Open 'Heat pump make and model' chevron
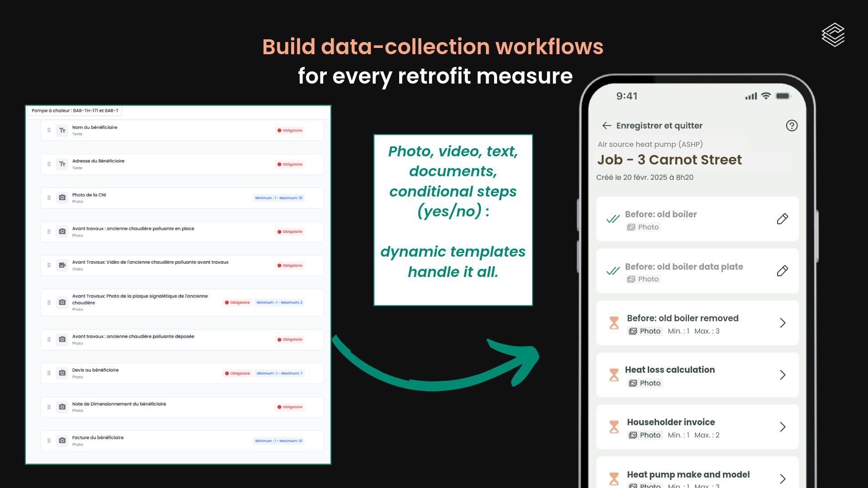Image resolution: width=868 pixels, height=488 pixels. coord(783,479)
